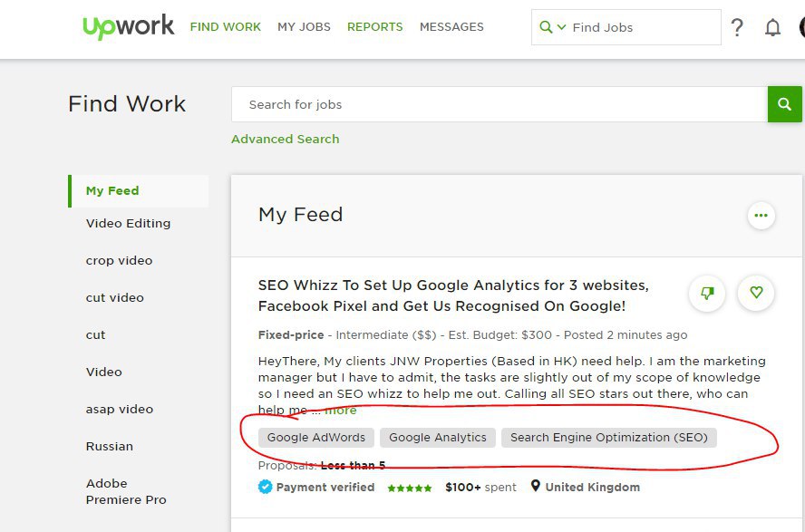Dislike the SEO Whizz job posting
The width and height of the screenshot is (805, 532).
point(707,293)
